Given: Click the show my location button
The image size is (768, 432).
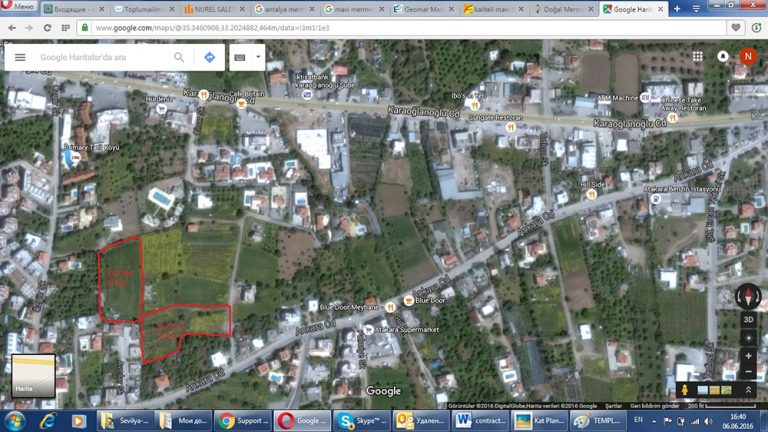Looking at the screenshot, I should click(748, 337).
